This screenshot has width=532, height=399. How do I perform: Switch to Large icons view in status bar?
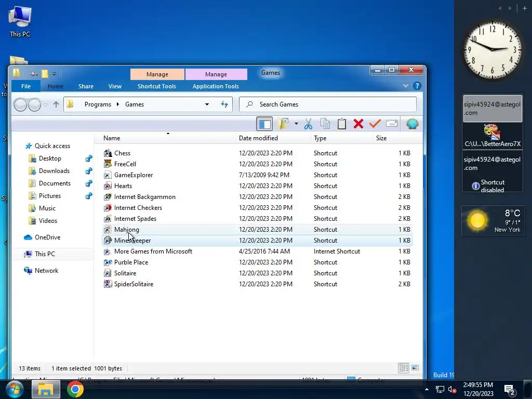pos(415,368)
